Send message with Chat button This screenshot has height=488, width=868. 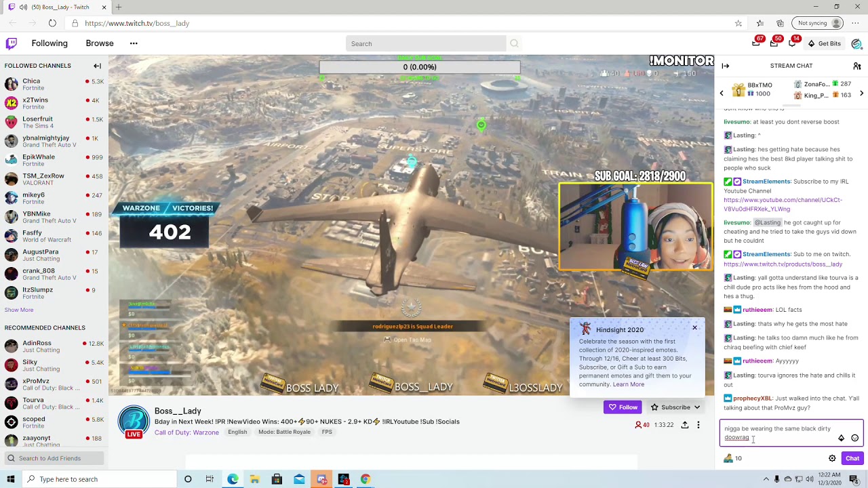(x=852, y=458)
